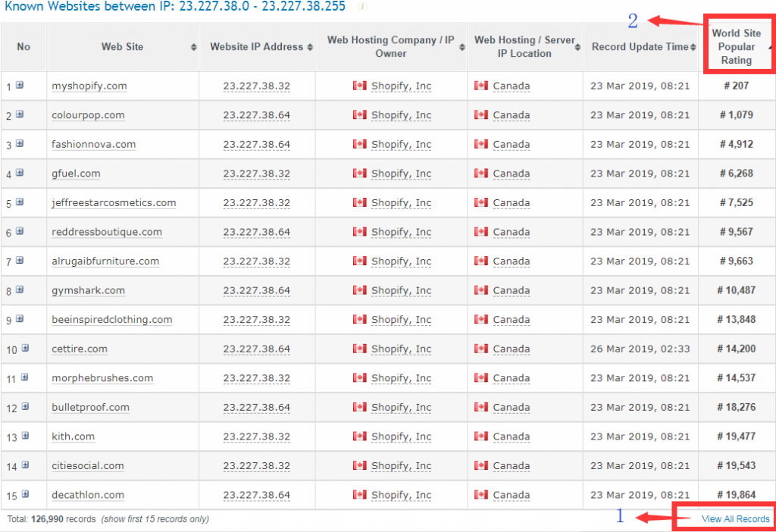Open the morphebrushes.com link
This screenshot has width=776, height=532.
click(102, 377)
